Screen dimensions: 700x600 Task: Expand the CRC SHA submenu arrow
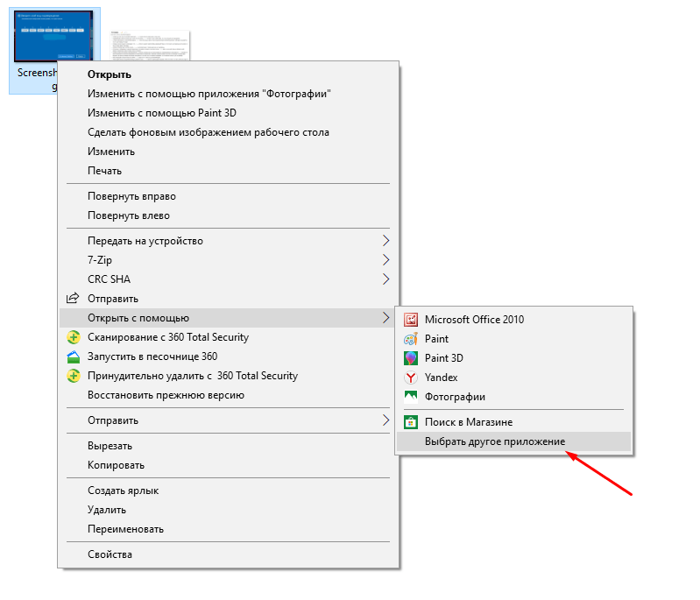tap(386, 279)
